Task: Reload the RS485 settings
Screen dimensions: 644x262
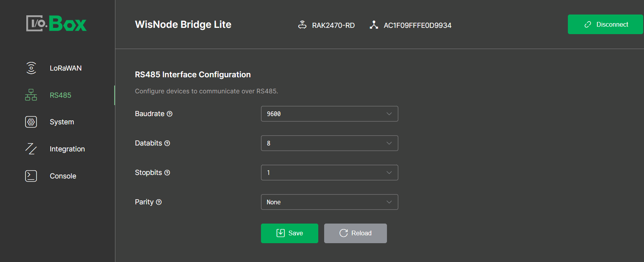Action: (356, 233)
